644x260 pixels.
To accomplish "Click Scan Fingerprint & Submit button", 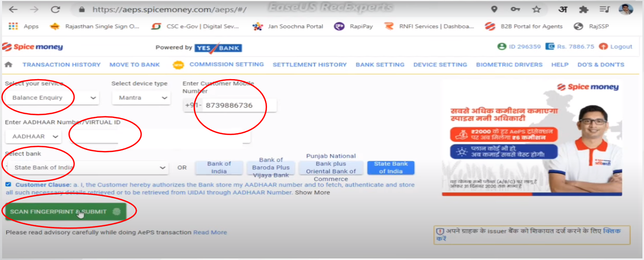I will click(x=65, y=212).
